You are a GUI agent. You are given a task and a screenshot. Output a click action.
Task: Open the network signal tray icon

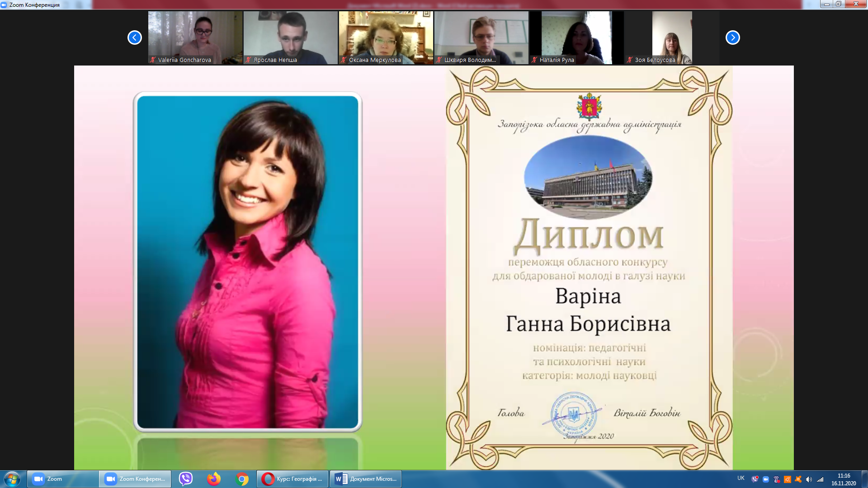click(x=820, y=479)
